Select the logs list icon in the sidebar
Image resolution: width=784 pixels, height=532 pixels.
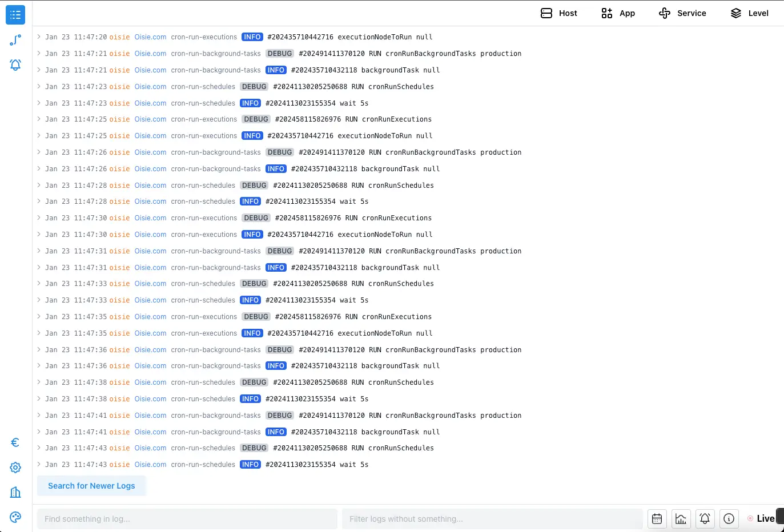15,15
